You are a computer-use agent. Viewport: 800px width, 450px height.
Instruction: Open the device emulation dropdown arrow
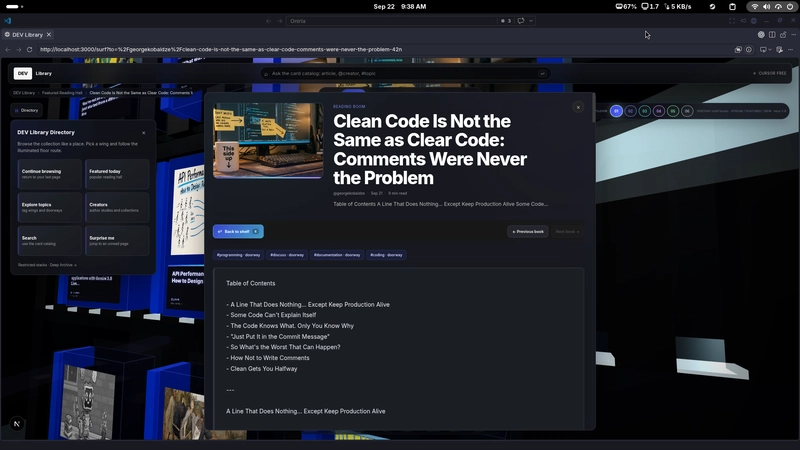coord(769,49)
